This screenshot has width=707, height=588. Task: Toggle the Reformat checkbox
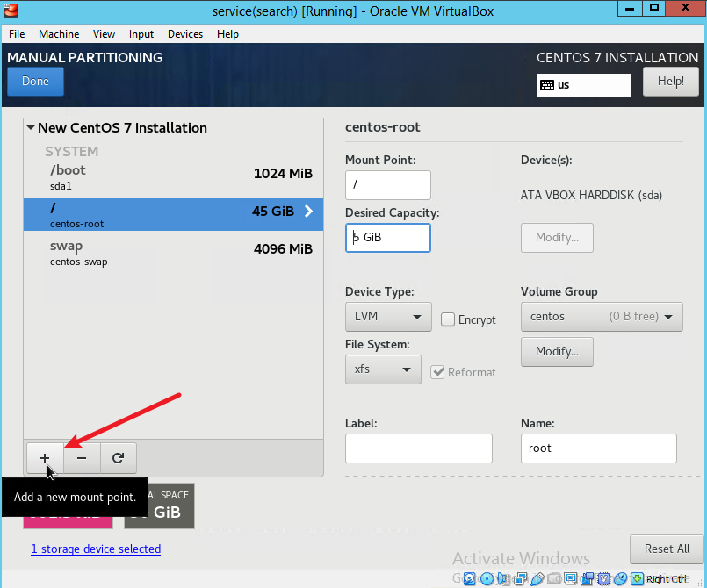coord(437,372)
